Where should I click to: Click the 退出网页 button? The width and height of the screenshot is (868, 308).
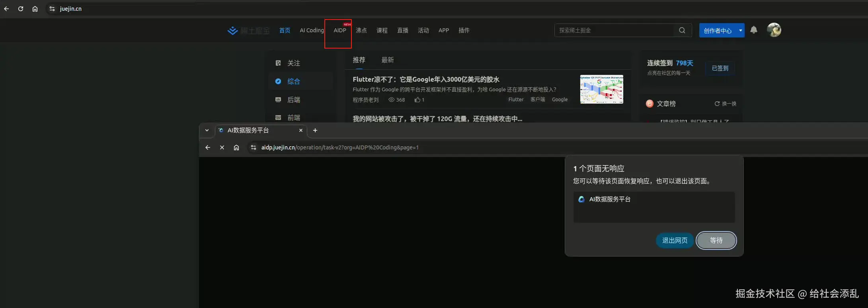(x=675, y=240)
